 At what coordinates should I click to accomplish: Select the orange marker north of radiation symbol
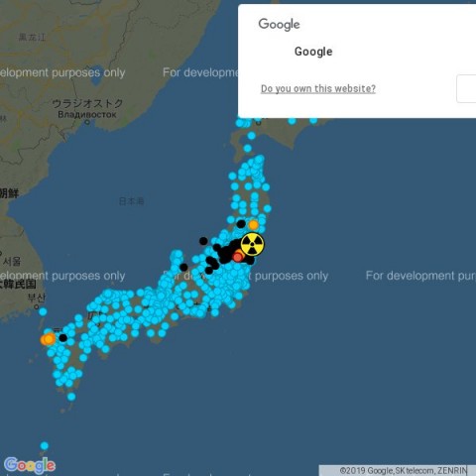[254, 225]
